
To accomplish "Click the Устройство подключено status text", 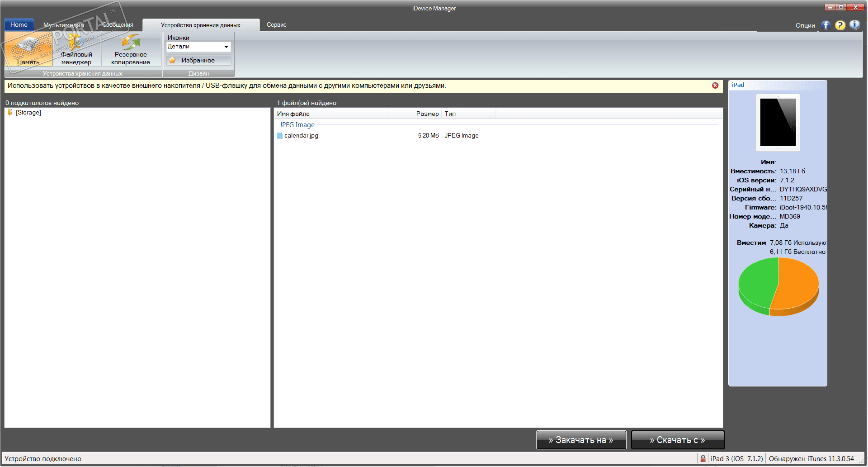I will tap(43, 459).
